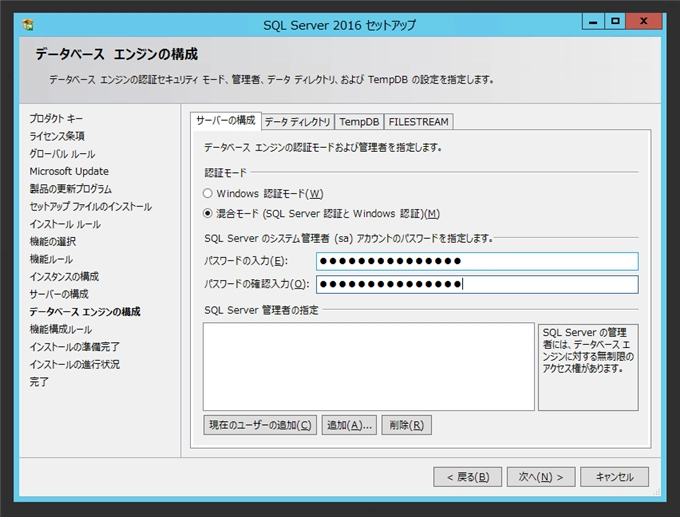Open the データ ディレクトリ tab

pos(298,122)
